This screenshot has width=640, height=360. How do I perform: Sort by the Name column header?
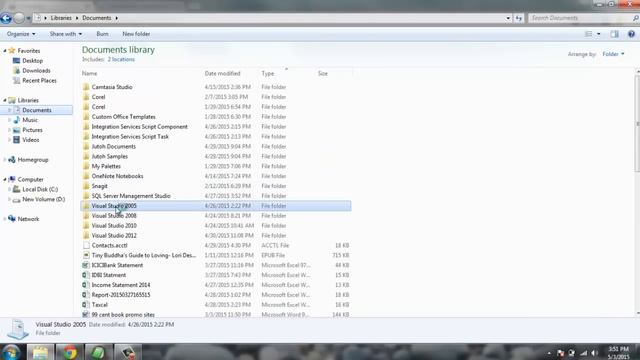(141, 73)
